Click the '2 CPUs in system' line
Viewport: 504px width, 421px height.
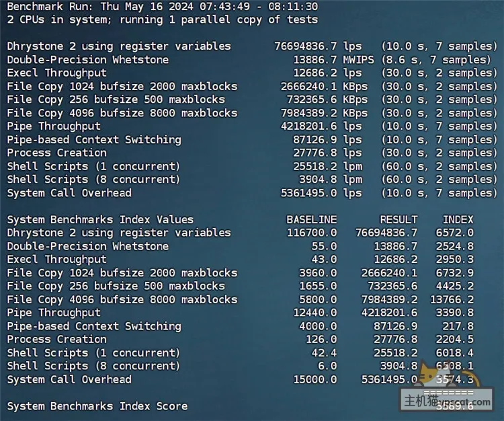tap(162, 20)
